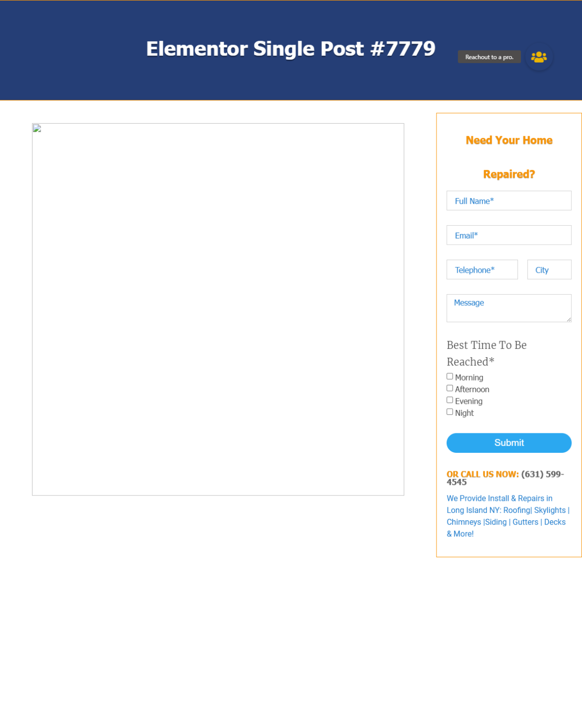
Task: Click the Message box resize handle
Action: coord(568,319)
